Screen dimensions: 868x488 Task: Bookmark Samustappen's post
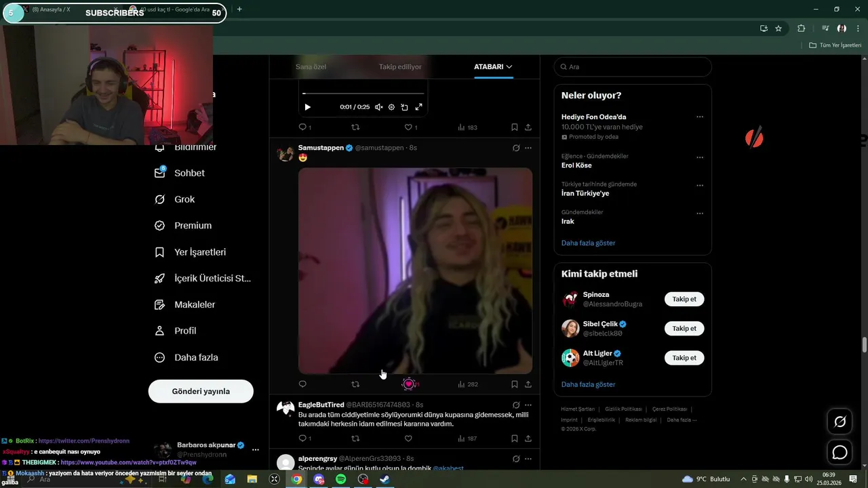click(515, 384)
